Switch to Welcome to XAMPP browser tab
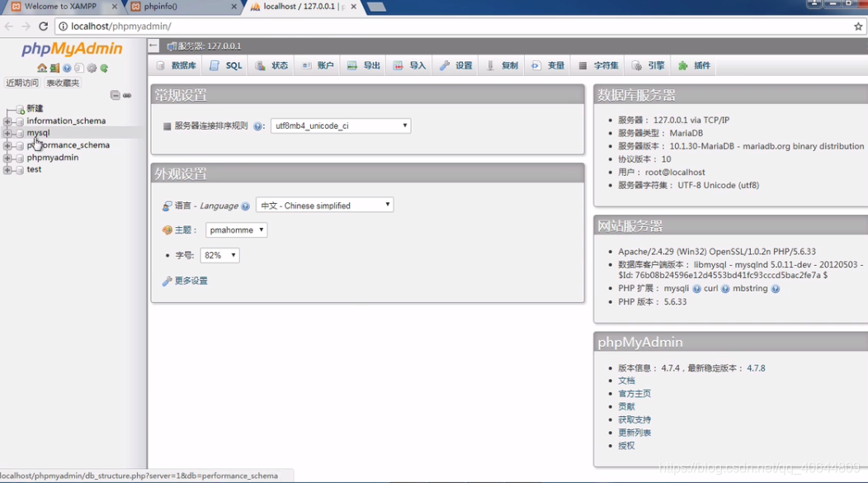 point(61,7)
